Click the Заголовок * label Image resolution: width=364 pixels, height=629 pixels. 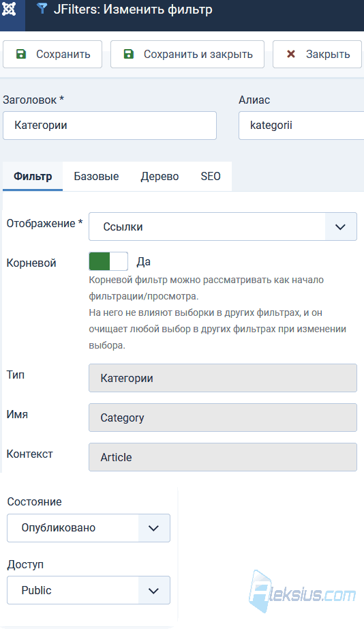[x=33, y=100]
